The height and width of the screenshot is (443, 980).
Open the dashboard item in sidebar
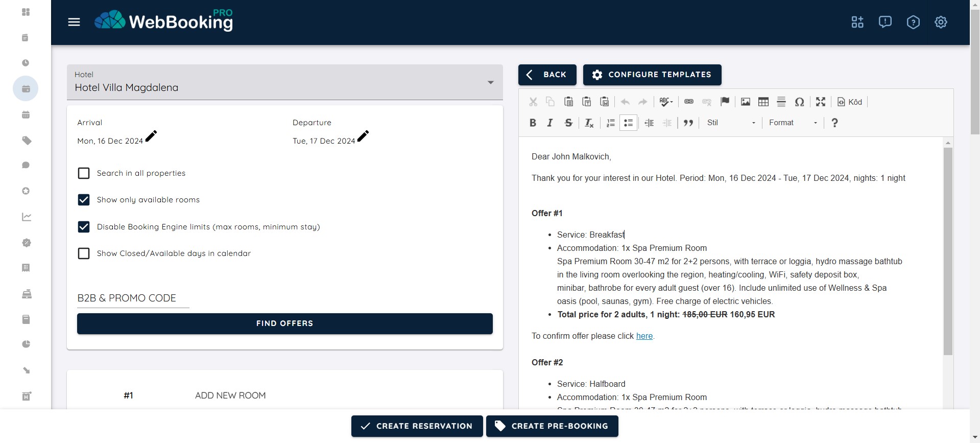(x=26, y=12)
